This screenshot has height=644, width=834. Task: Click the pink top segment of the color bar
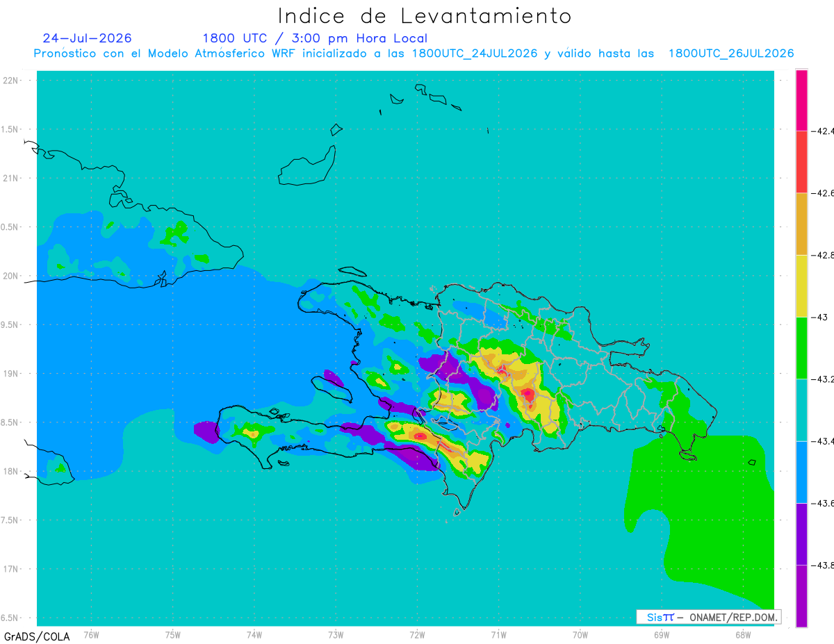(x=801, y=100)
